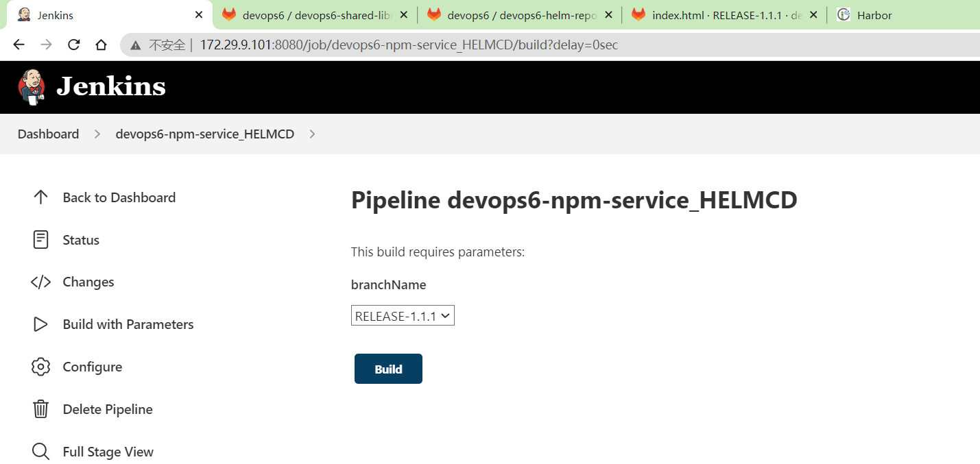
Task: Open the branchName RELEASE-1.1.1 dropdown
Action: point(403,316)
